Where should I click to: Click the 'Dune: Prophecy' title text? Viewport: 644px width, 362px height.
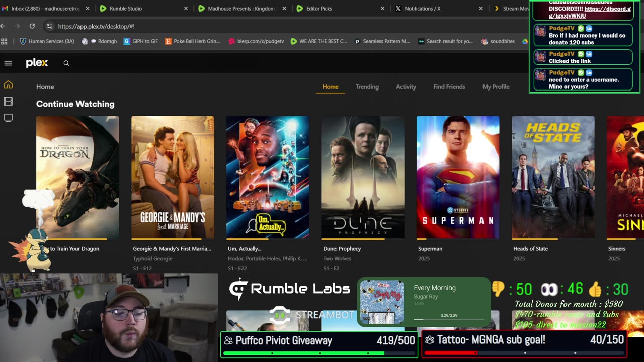[342, 249]
